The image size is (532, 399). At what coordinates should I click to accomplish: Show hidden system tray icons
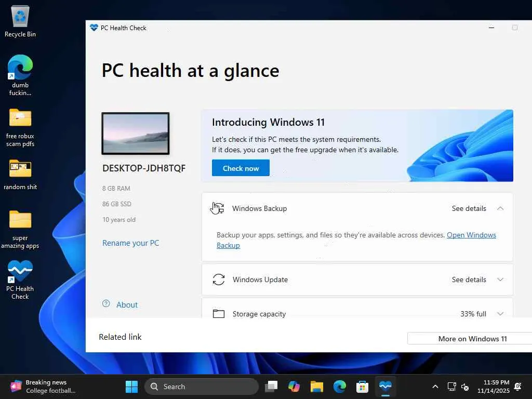pyautogui.click(x=435, y=387)
